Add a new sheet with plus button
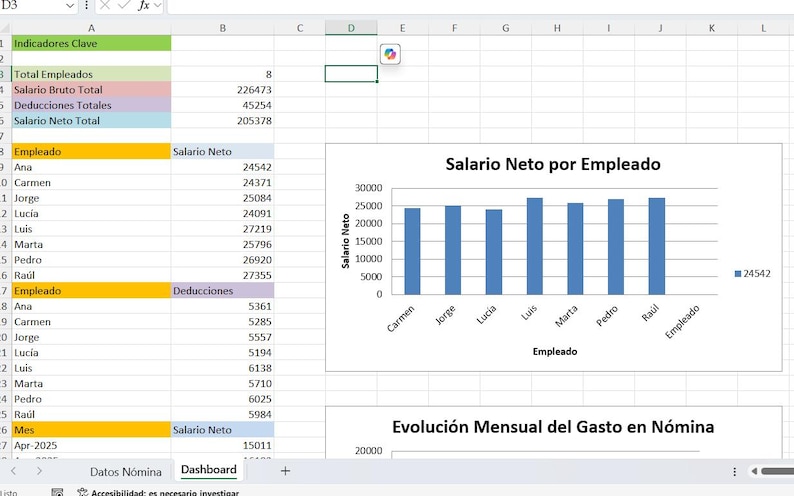The height and width of the screenshot is (496, 794). click(285, 471)
